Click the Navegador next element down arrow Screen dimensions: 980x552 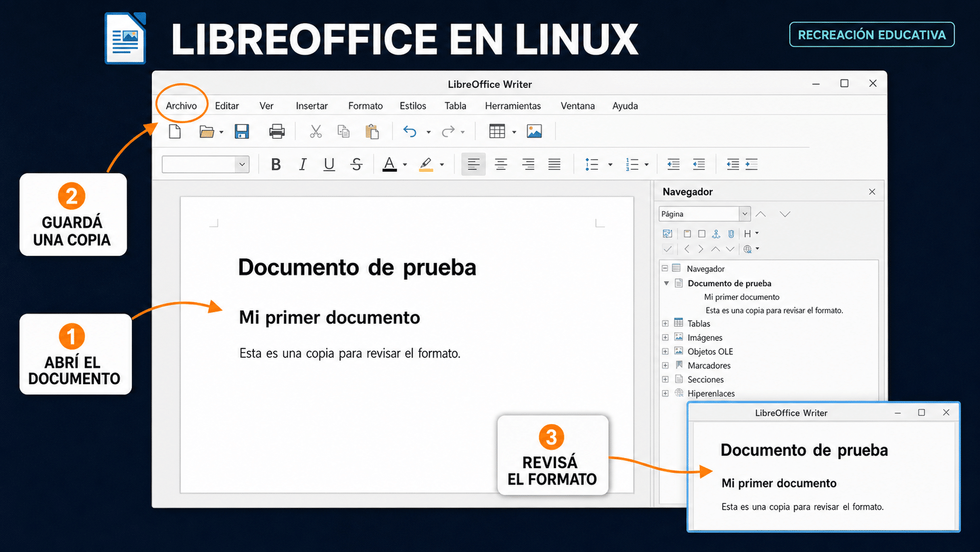(785, 214)
